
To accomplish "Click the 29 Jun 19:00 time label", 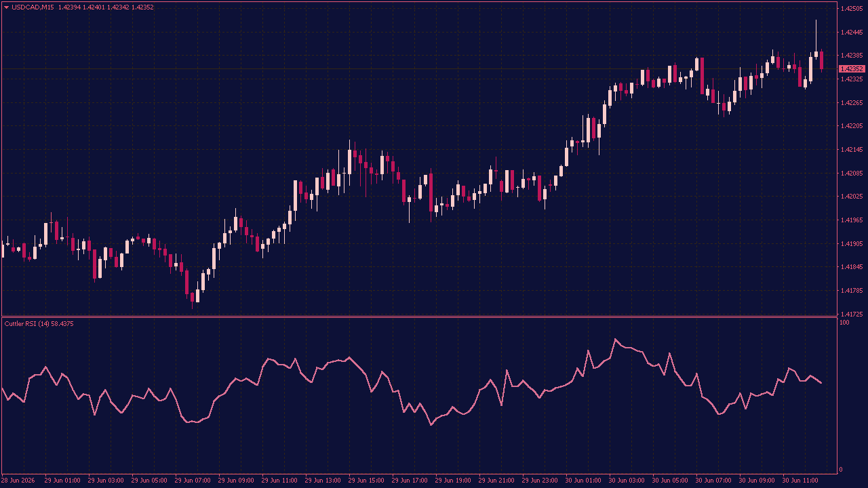I will click(x=453, y=481).
